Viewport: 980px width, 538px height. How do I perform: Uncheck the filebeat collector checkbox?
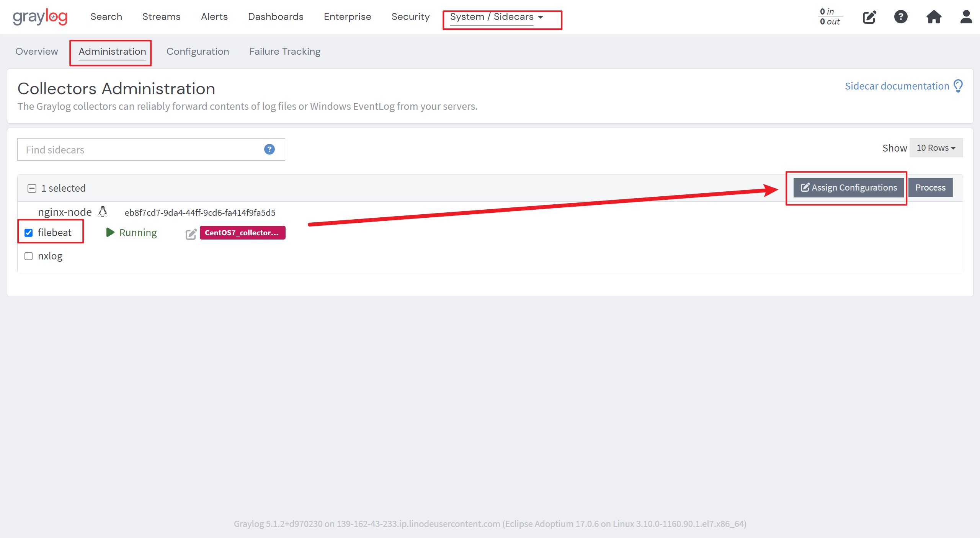click(29, 233)
